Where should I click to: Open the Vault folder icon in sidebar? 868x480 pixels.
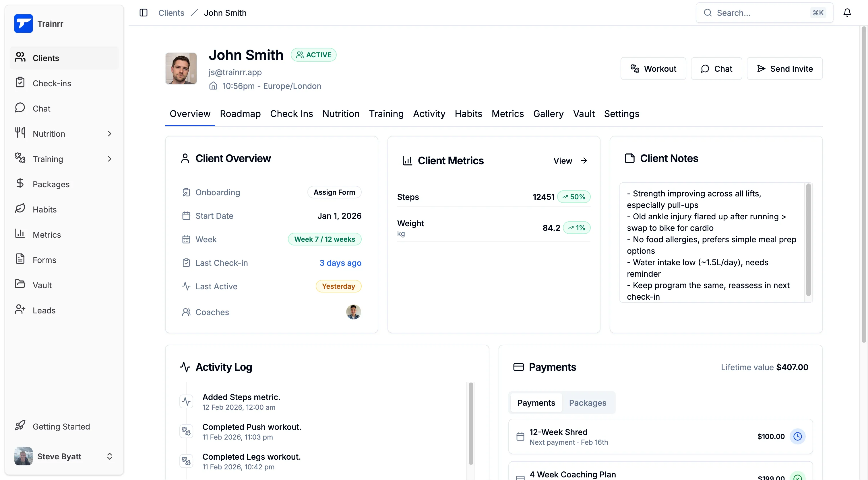click(x=20, y=284)
